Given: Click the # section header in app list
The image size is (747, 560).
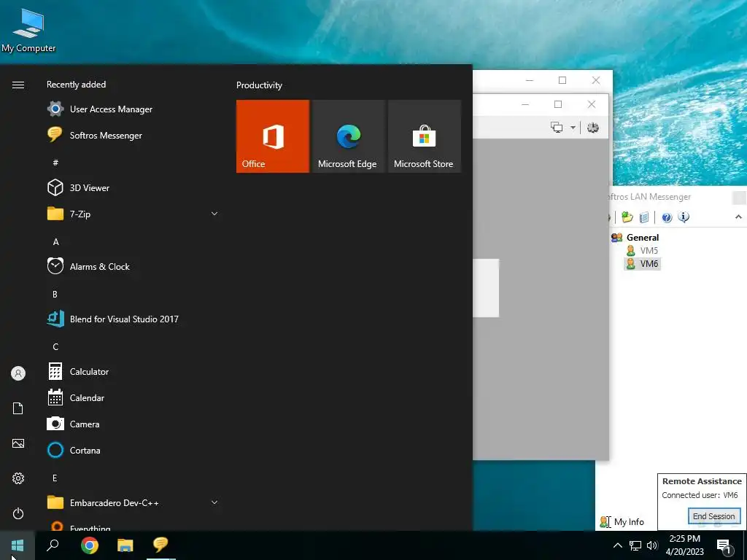Looking at the screenshot, I should point(55,163).
